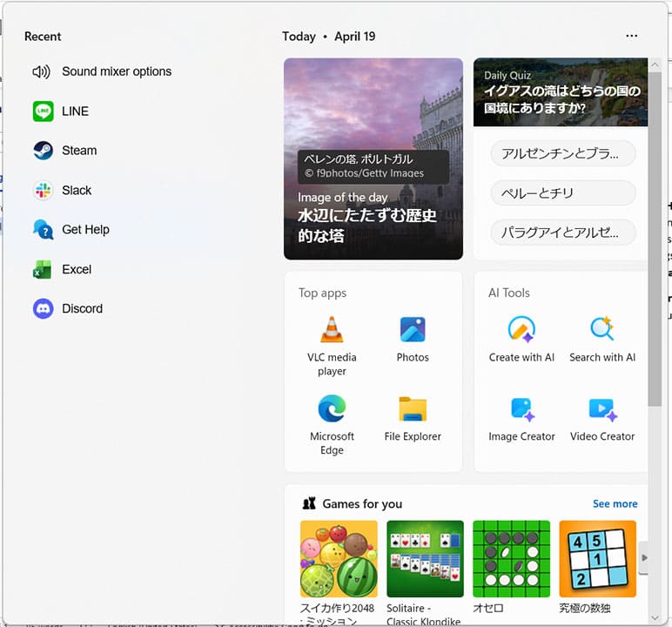Viewport: 672px width, 627px height.
Task: Click the LINE label
Action: [76, 111]
